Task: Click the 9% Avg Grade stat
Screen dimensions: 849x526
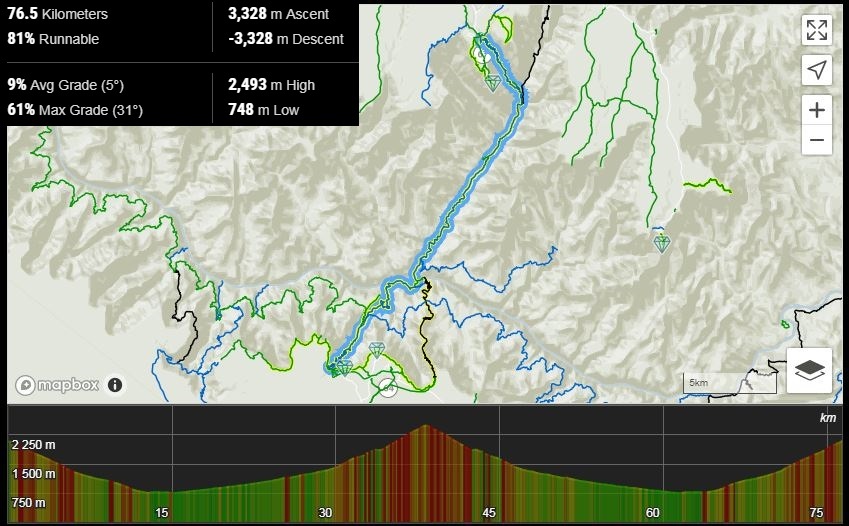Action: 66,85
